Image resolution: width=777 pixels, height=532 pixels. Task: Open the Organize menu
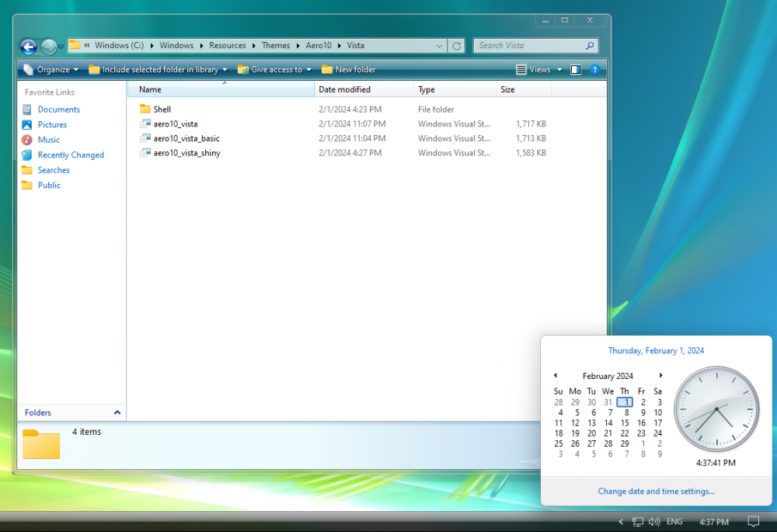pos(51,70)
